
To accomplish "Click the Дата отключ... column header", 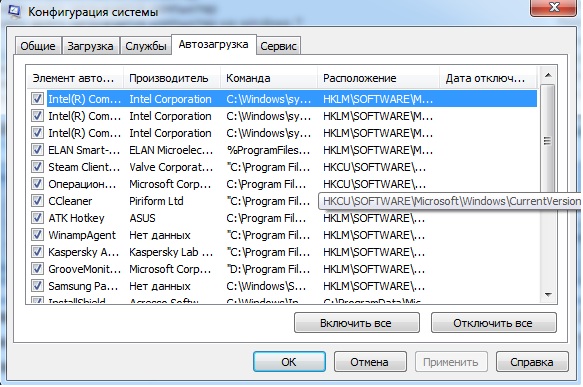I will [x=488, y=78].
